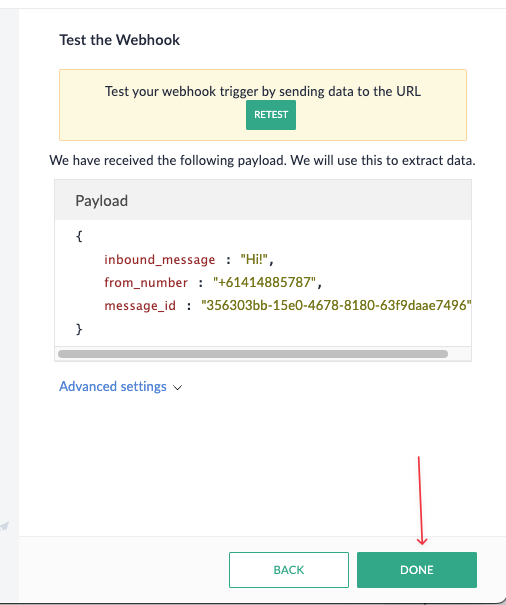Click the Test the Webhook heading
The height and width of the screenshot is (605, 506).
(x=119, y=40)
